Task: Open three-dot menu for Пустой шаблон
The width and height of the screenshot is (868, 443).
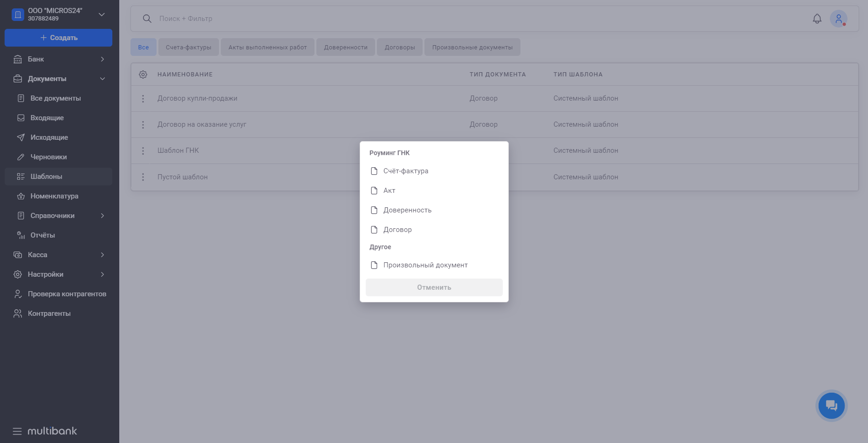Action: point(143,177)
